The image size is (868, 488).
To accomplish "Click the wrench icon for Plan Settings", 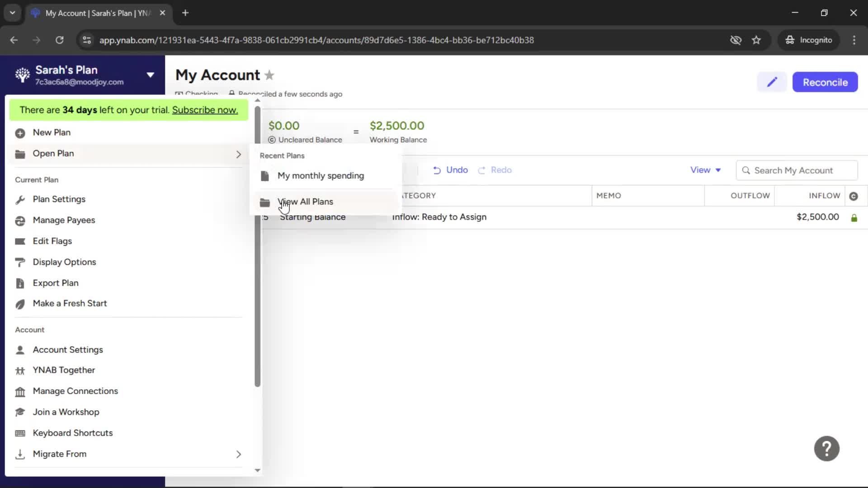I will pyautogui.click(x=20, y=200).
